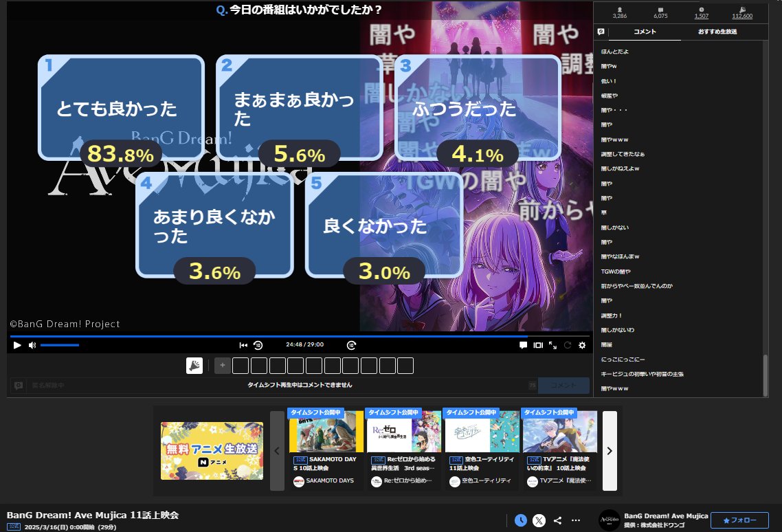Click the comment 低い！
This screenshot has height=532, width=782.
coord(608,81)
